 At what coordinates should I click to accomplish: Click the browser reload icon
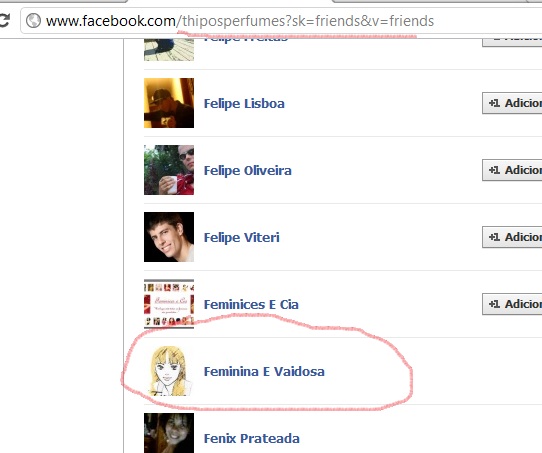pos(4,20)
